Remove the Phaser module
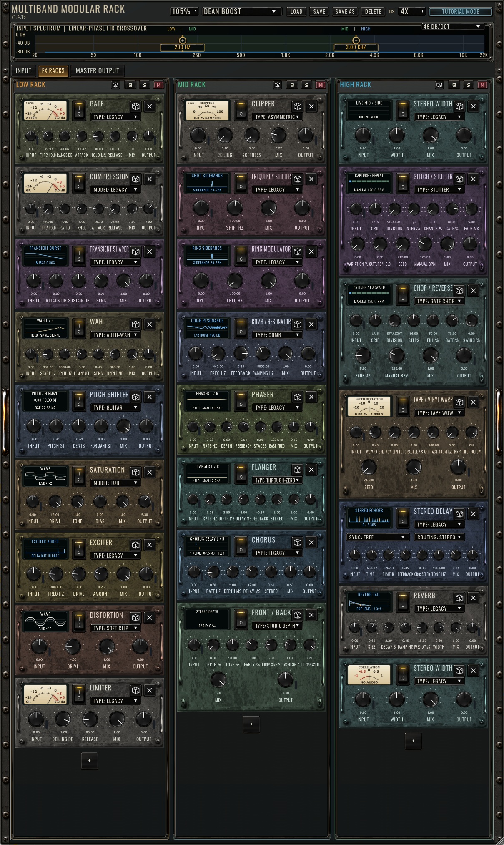 click(311, 397)
